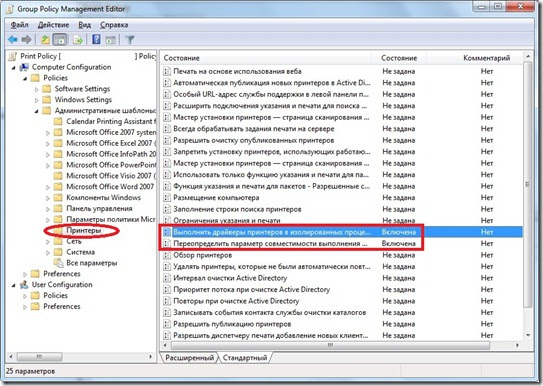
Task: Expand the Software Settings folder
Action: (36, 89)
